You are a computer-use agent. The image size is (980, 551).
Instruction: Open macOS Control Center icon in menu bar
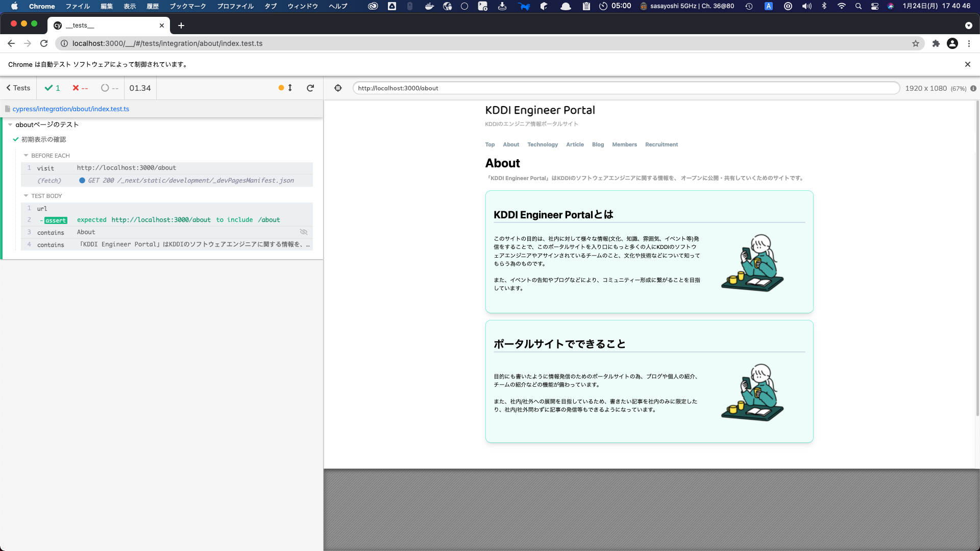point(874,6)
